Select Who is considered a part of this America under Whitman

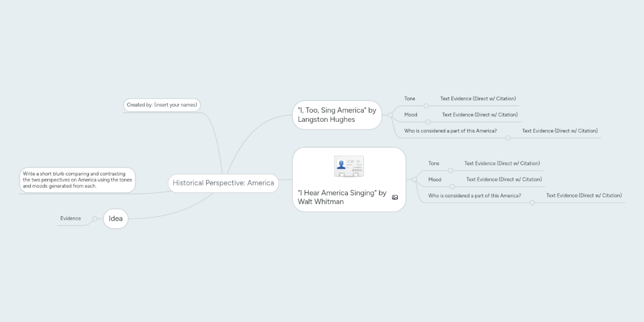coord(474,195)
